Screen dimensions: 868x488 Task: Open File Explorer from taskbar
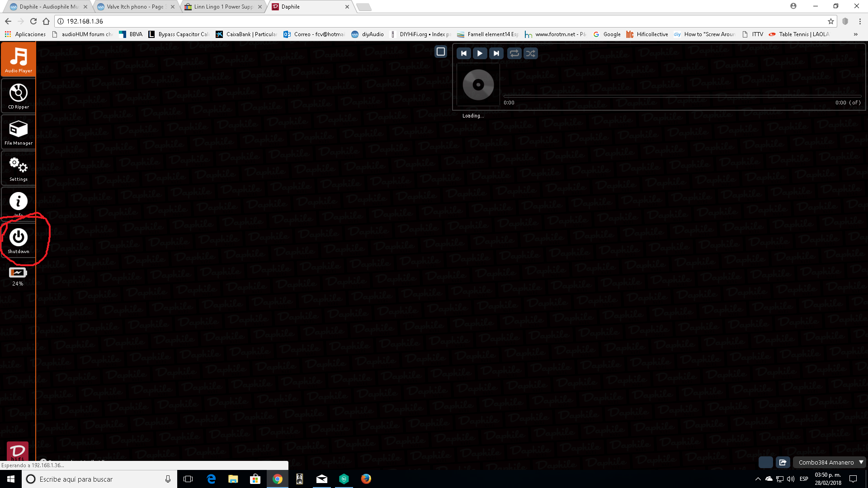pyautogui.click(x=233, y=479)
